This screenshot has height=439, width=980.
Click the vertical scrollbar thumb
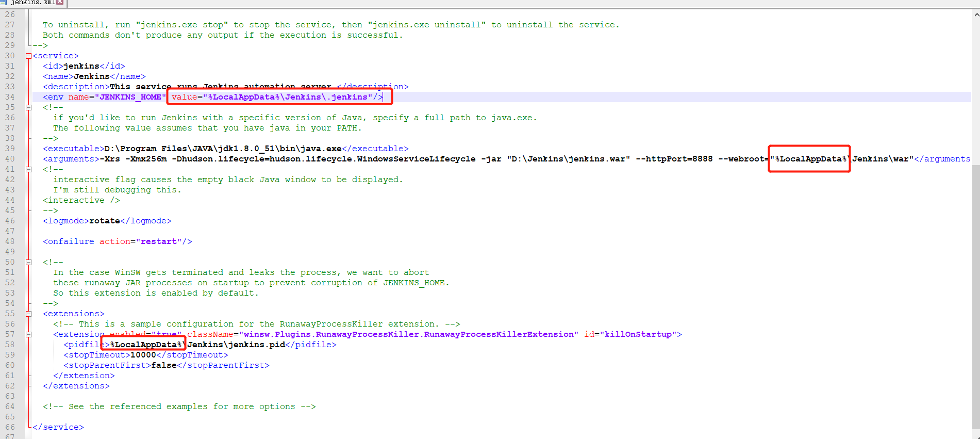coord(976,297)
